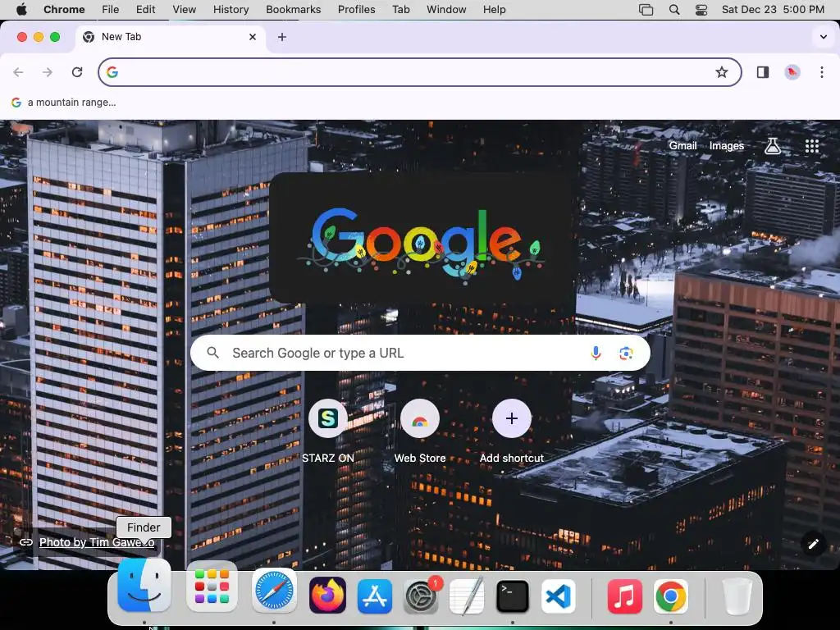Viewport: 840px width, 630px height.
Task: Open the Tab menu
Action: [x=400, y=10]
